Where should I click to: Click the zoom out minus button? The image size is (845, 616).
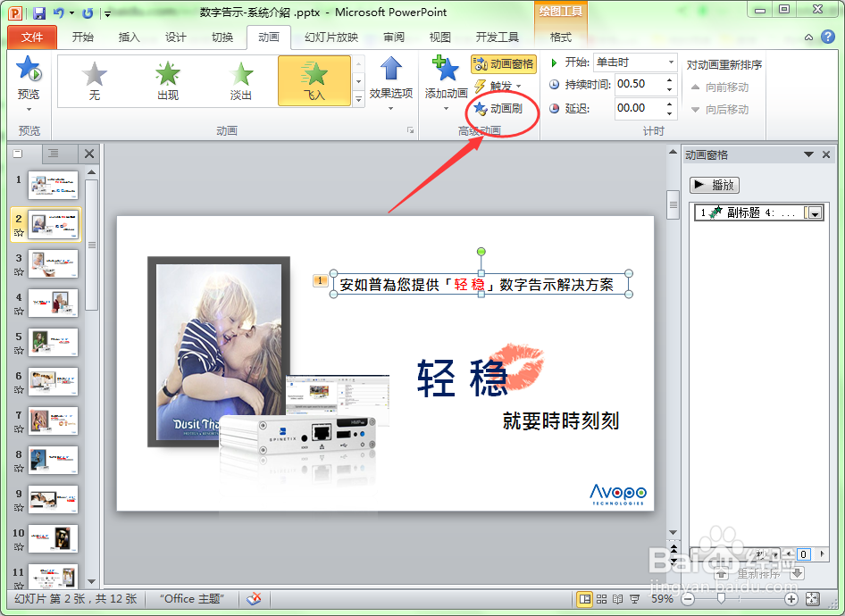click(x=688, y=599)
